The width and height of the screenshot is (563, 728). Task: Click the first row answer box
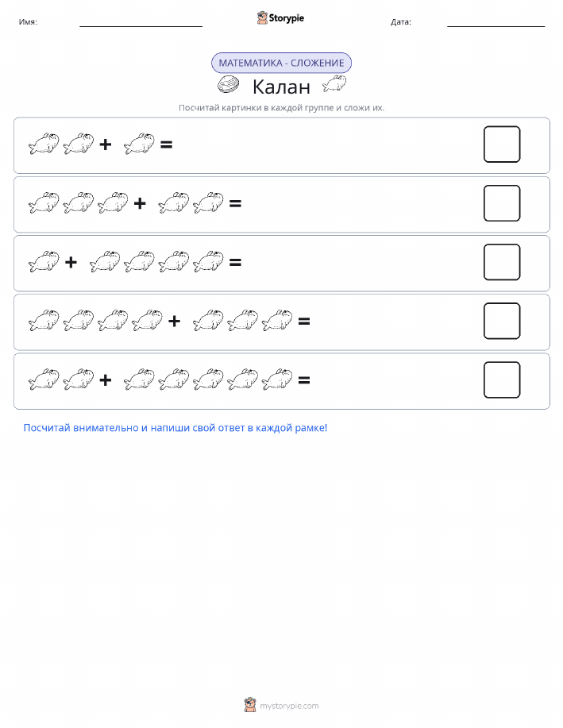tap(502, 144)
